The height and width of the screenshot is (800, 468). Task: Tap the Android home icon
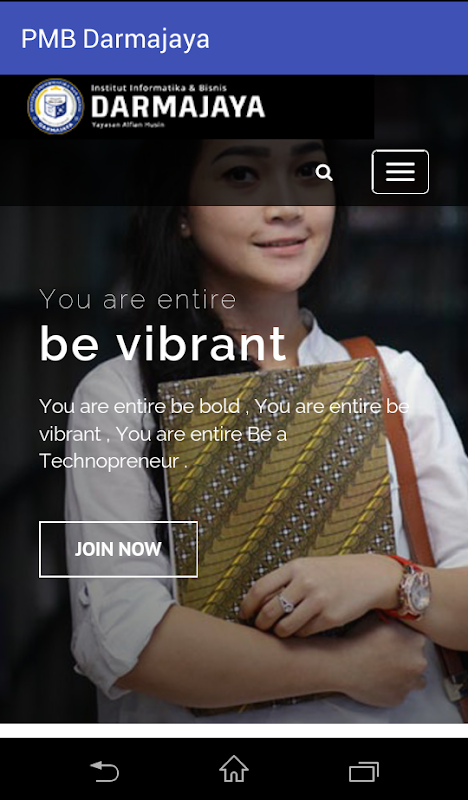coord(234,769)
